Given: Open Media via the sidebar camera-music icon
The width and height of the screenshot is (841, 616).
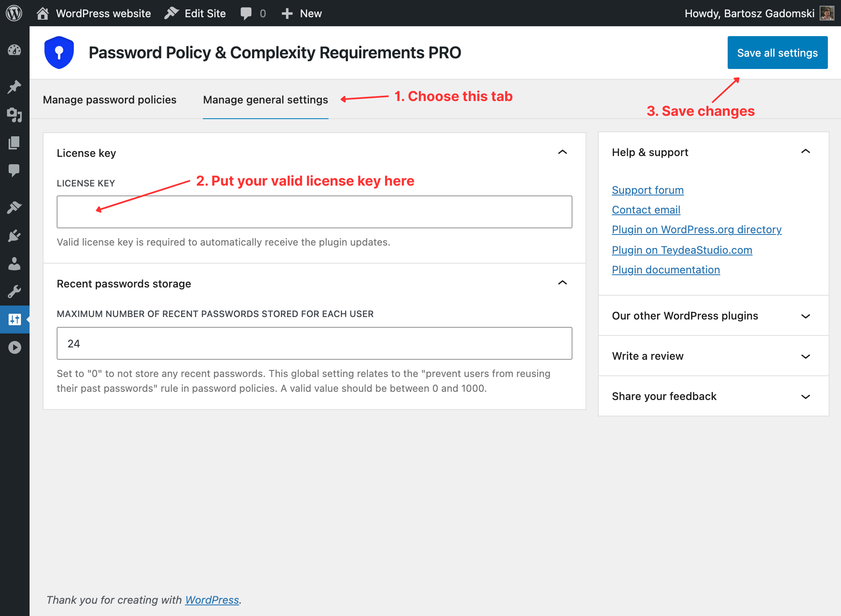Looking at the screenshot, I should (x=14, y=115).
